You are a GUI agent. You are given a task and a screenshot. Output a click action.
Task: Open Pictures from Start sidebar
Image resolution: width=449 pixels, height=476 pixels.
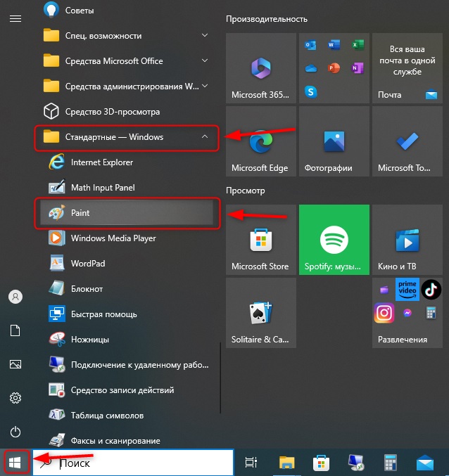(15, 364)
